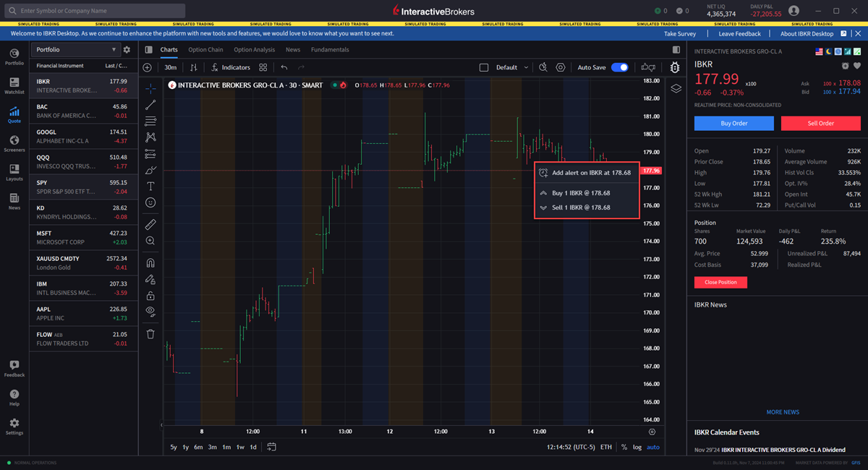Open the News tab
Viewport: 868px width, 470px height.
293,50
